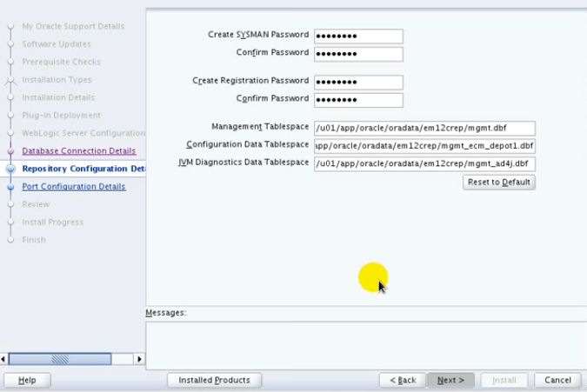The width and height of the screenshot is (587, 392).
Task: Click the Installation Types step label
Action: point(57,80)
